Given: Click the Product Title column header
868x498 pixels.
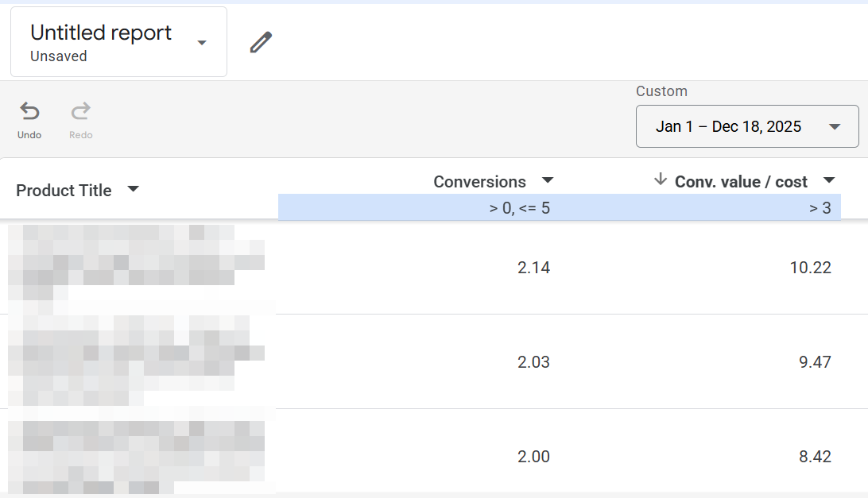Looking at the screenshot, I should [64, 191].
